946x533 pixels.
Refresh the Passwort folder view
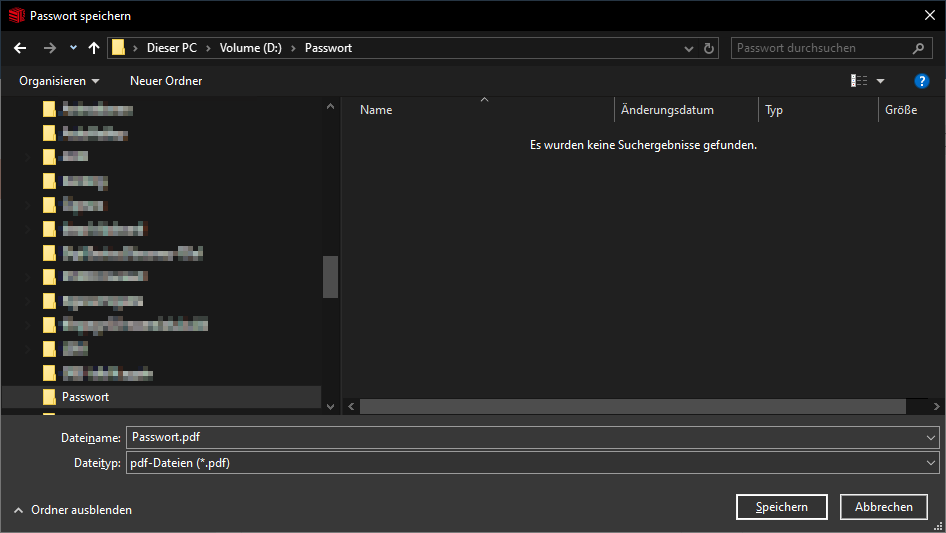tap(710, 48)
